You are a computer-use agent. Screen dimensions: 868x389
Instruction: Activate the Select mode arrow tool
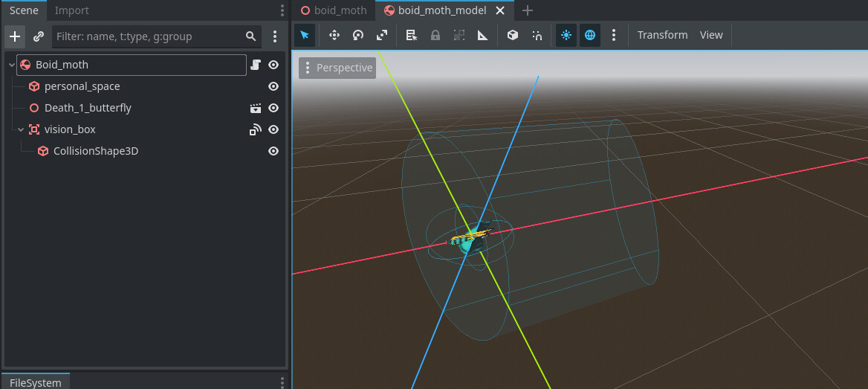pos(305,35)
